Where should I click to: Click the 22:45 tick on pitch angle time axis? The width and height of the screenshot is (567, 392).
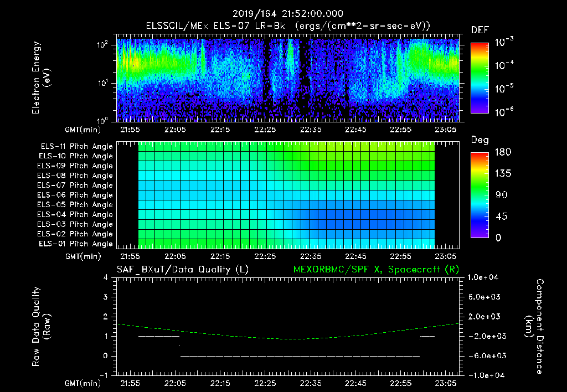[355, 256]
